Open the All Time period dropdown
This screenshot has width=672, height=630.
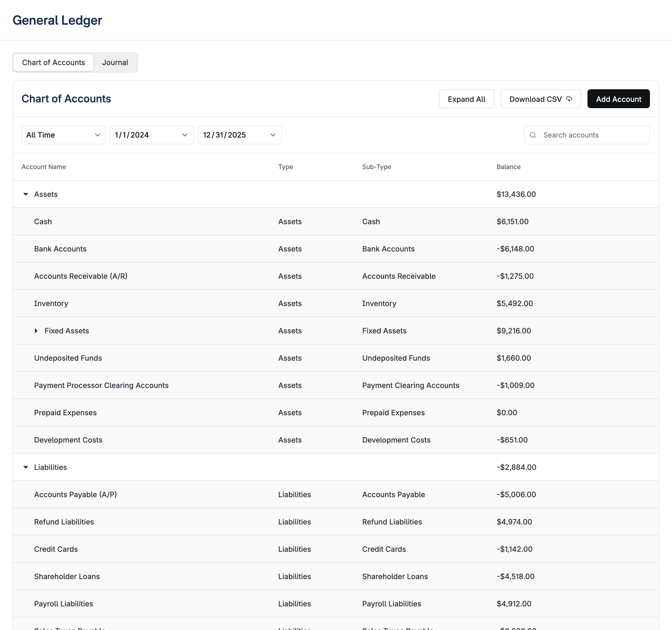tap(64, 135)
